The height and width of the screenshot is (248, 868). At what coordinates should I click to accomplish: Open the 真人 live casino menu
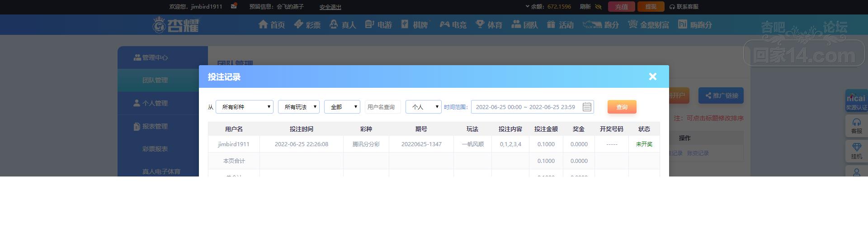(x=343, y=24)
